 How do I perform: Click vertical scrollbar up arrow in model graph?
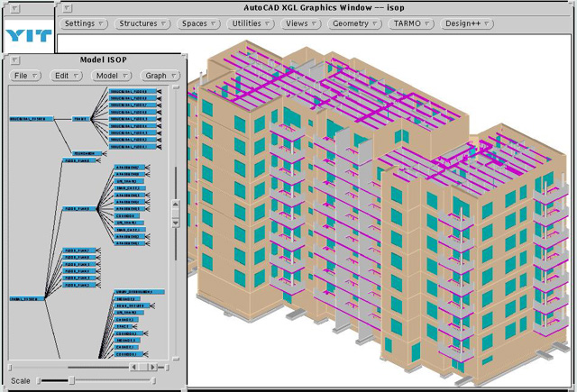(x=176, y=204)
